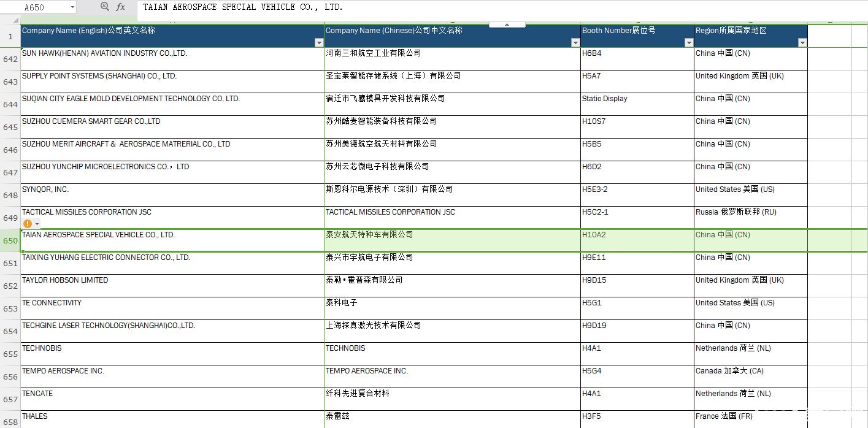
Task: Select the cell TAIXING YUHANG ELECTRIC CONNECTOR CO., LTD.
Action: coord(172,263)
